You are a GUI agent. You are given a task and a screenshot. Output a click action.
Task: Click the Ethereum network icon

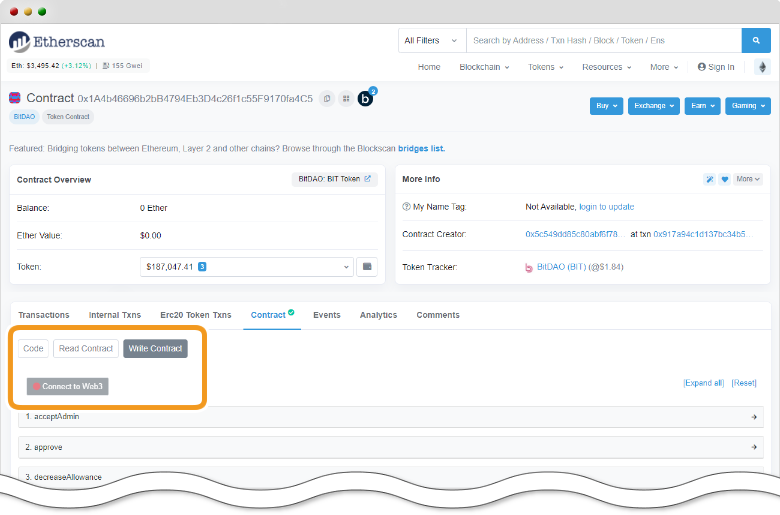tap(762, 67)
